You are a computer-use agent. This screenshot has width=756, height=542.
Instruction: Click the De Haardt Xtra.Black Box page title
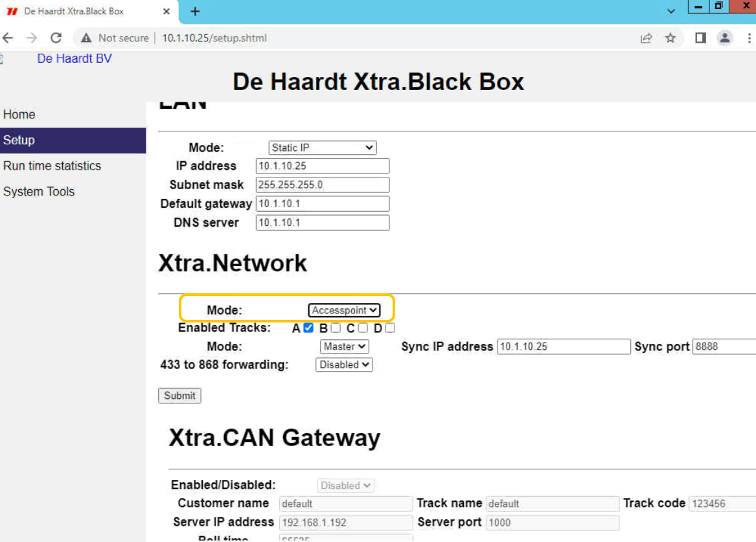tap(378, 82)
